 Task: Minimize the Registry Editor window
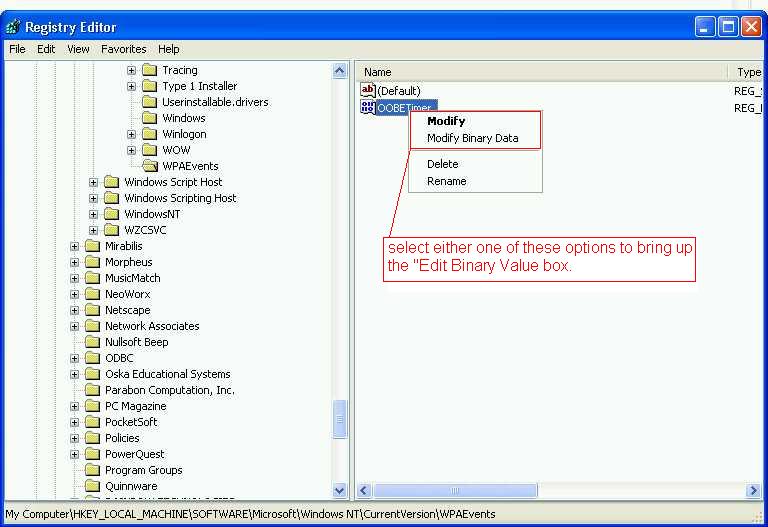(705, 26)
